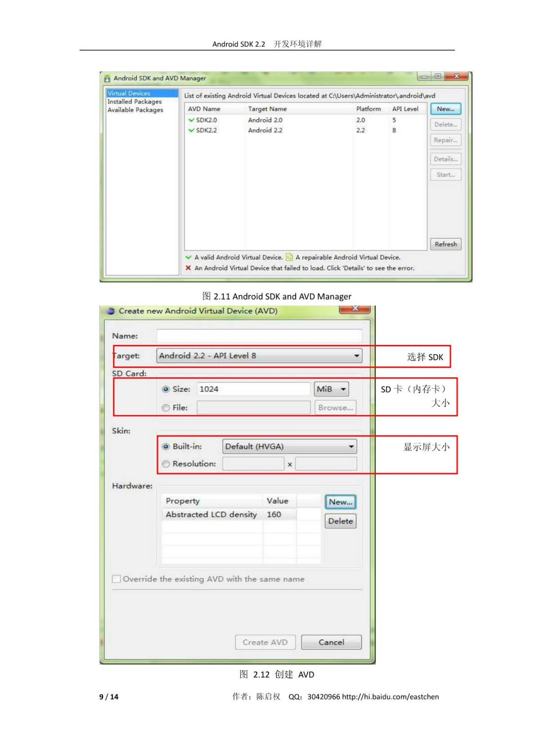Image resolution: width=535 pixels, height=756 pixels.
Task: Open the MiB unit dropdown
Action: [331, 389]
